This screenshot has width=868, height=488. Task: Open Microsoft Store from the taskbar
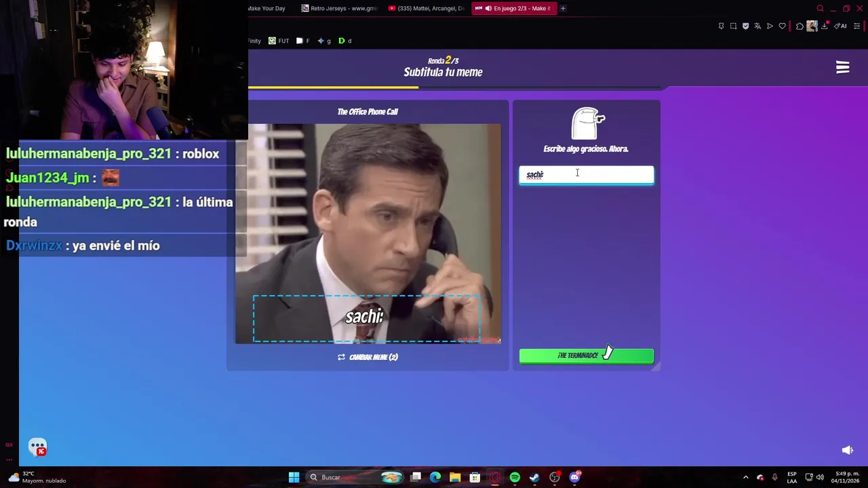pos(475,477)
